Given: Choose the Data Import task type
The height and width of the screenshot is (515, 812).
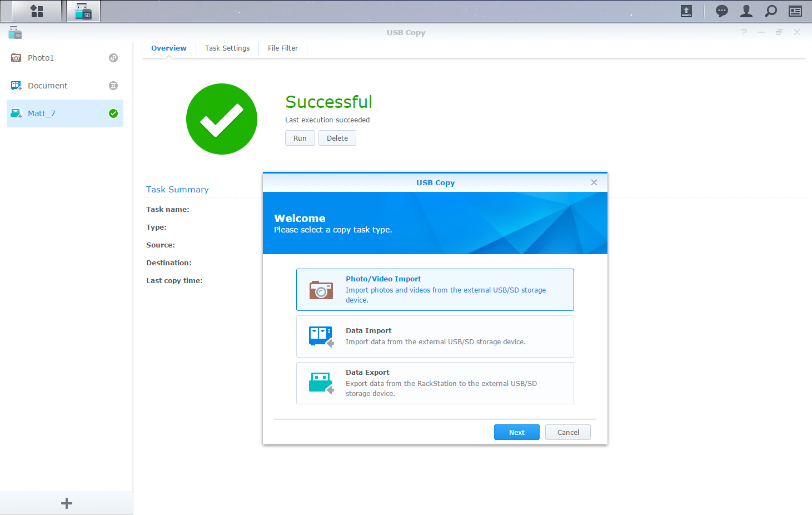Looking at the screenshot, I should click(435, 336).
